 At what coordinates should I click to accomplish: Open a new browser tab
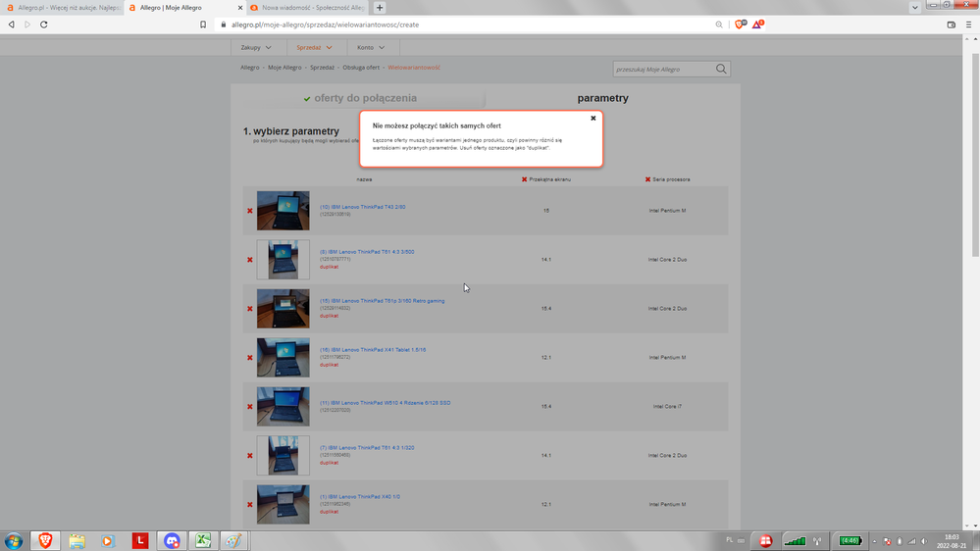click(380, 8)
